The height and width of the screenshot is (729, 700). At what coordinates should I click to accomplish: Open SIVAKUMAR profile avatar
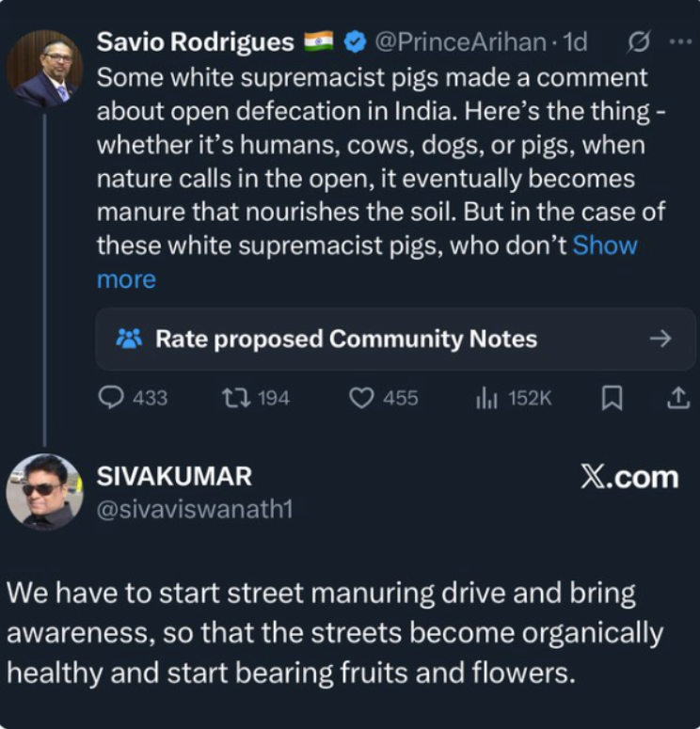[x=44, y=491]
